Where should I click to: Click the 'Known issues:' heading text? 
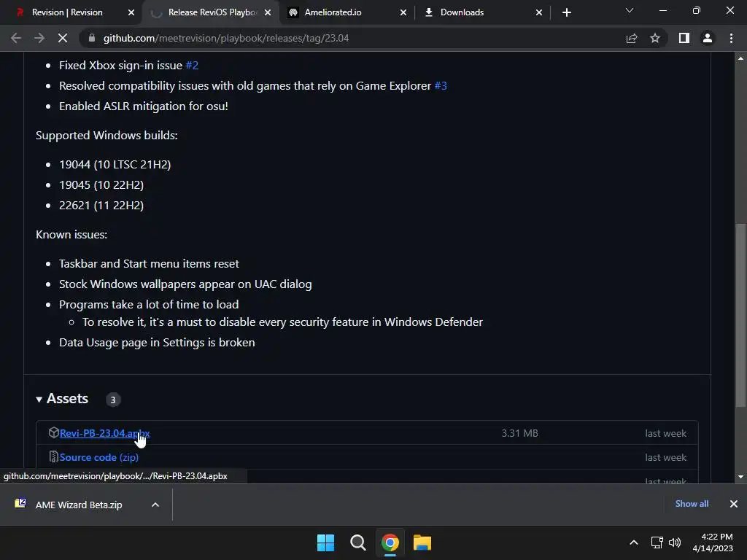[x=71, y=234]
